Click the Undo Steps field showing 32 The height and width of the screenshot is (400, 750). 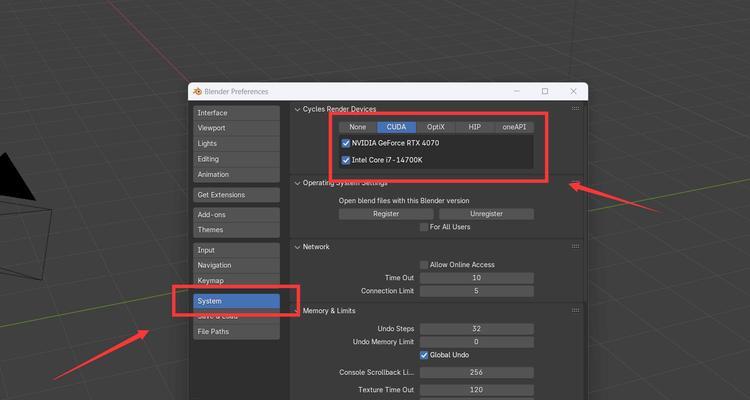pos(476,329)
